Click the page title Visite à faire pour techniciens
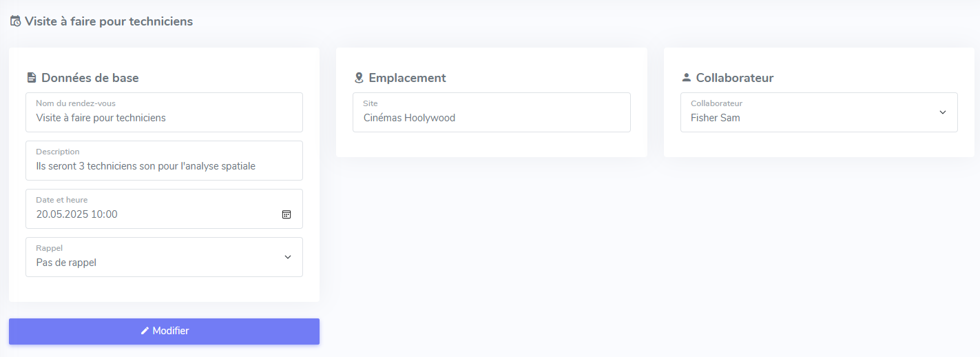Image resolution: width=980 pixels, height=357 pixels. pos(109,21)
